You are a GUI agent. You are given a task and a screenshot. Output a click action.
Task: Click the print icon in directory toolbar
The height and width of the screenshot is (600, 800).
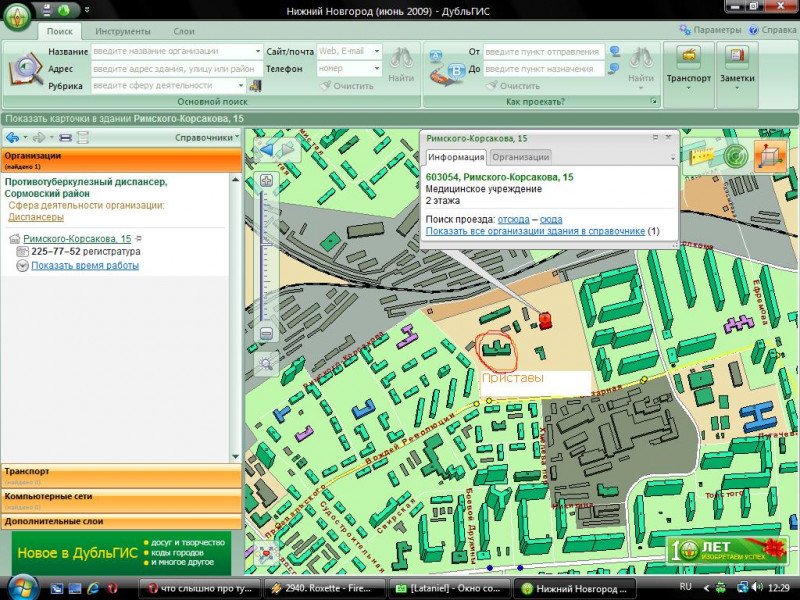[x=65, y=137]
